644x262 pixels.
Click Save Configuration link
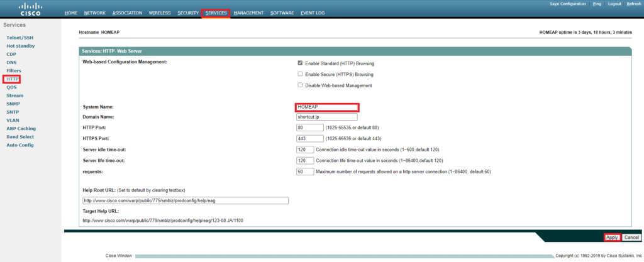568,4
